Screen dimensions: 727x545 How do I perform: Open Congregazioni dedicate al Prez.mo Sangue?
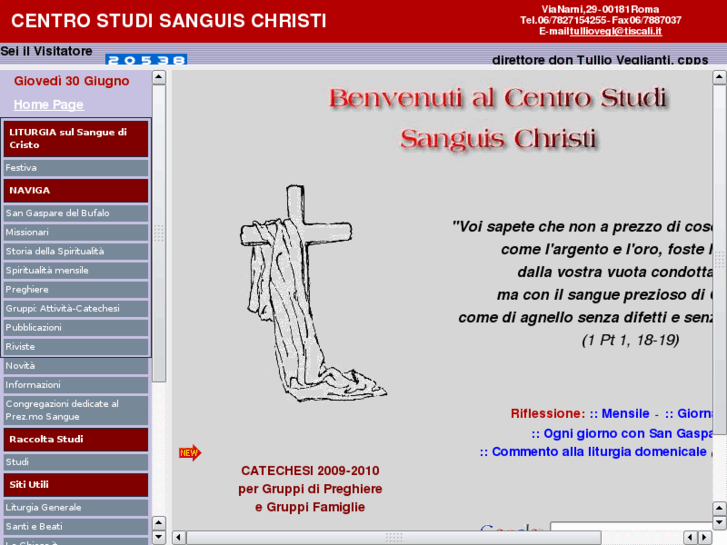(76, 410)
